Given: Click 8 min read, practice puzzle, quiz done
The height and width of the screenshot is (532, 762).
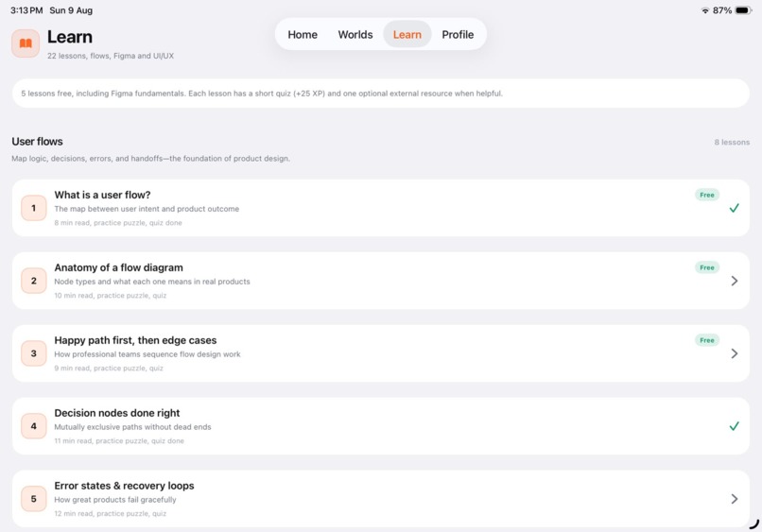Looking at the screenshot, I should (x=118, y=223).
